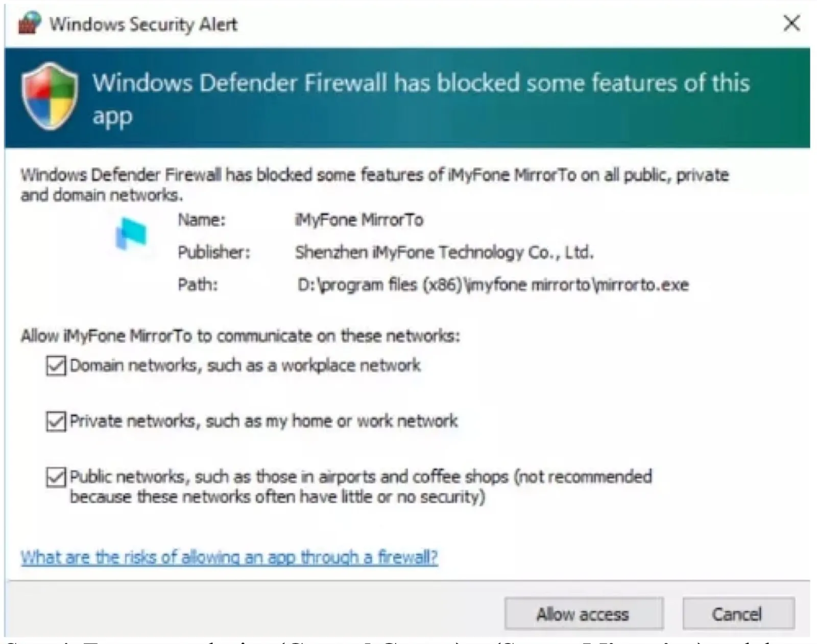Image resolution: width=817 pixels, height=644 pixels.
Task: Click the Windows Defender shield icon
Action: [50, 96]
